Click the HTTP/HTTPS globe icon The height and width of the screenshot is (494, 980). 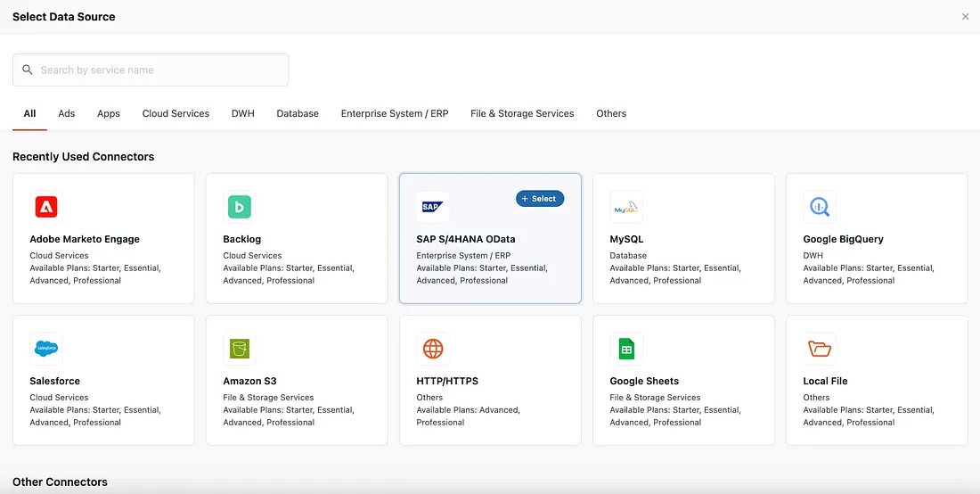(x=433, y=349)
